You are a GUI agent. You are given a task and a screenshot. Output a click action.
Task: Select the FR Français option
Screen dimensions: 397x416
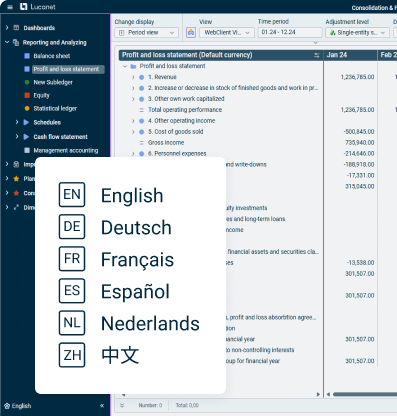click(x=116, y=259)
